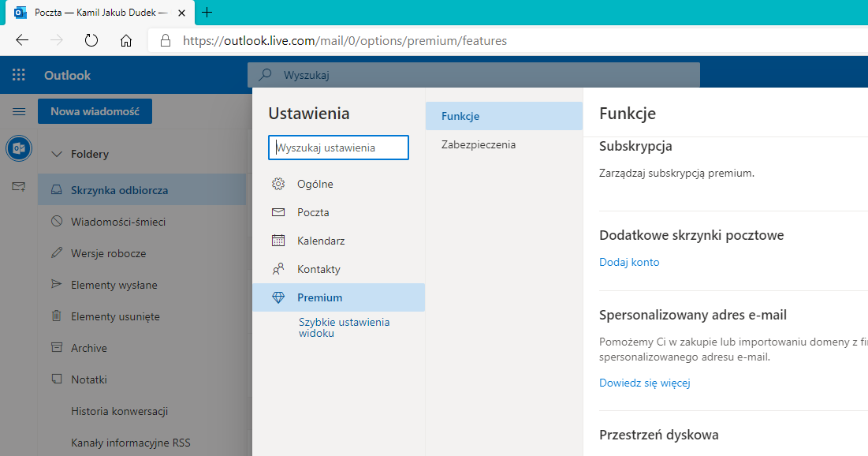Open Kalendarz settings category
The width and height of the screenshot is (868, 456).
coord(320,241)
